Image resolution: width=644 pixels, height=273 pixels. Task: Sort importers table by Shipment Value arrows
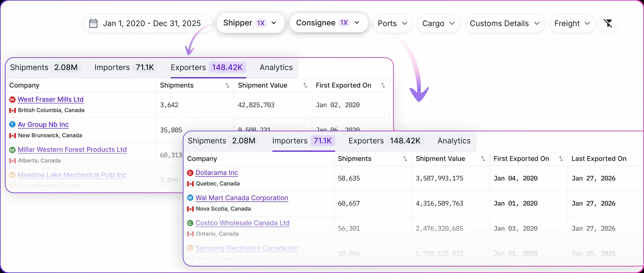[x=483, y=159]
